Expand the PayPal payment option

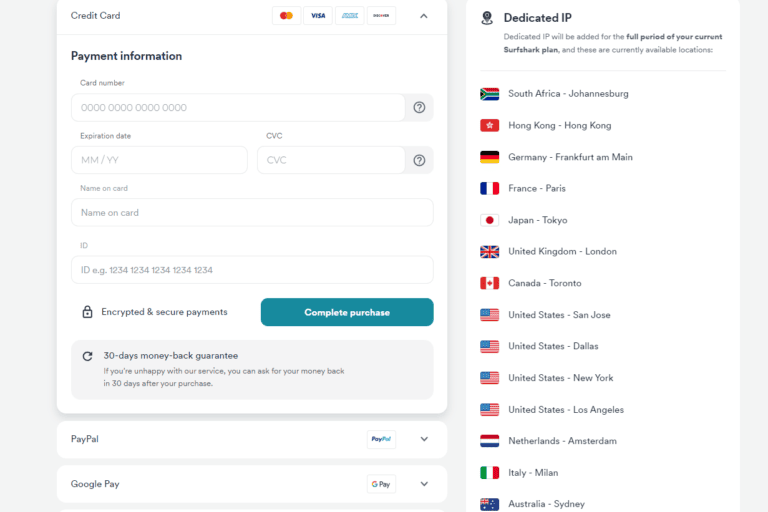(424, 439)
